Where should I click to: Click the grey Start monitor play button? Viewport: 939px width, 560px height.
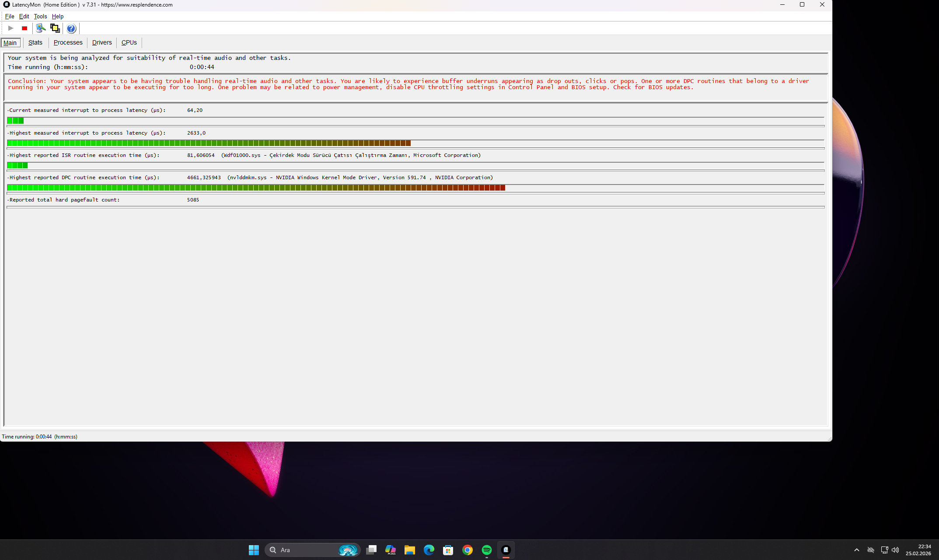pyautogui.click(x=11, y=28)
